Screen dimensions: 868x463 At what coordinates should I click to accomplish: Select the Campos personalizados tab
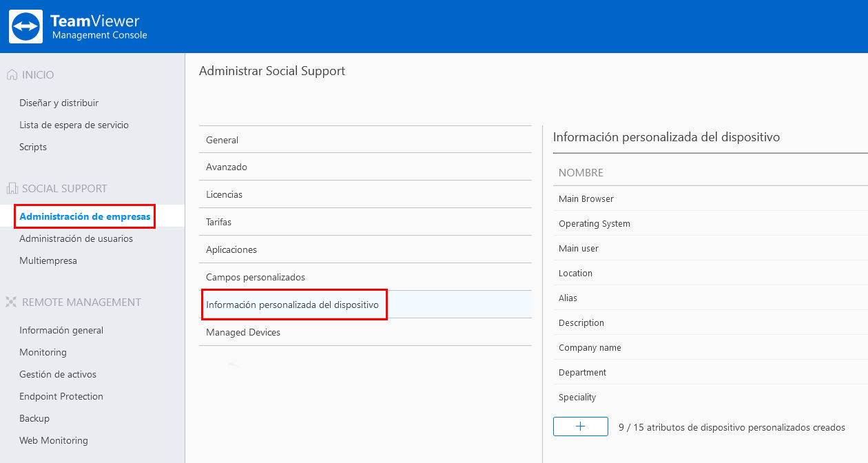[365, 277]
